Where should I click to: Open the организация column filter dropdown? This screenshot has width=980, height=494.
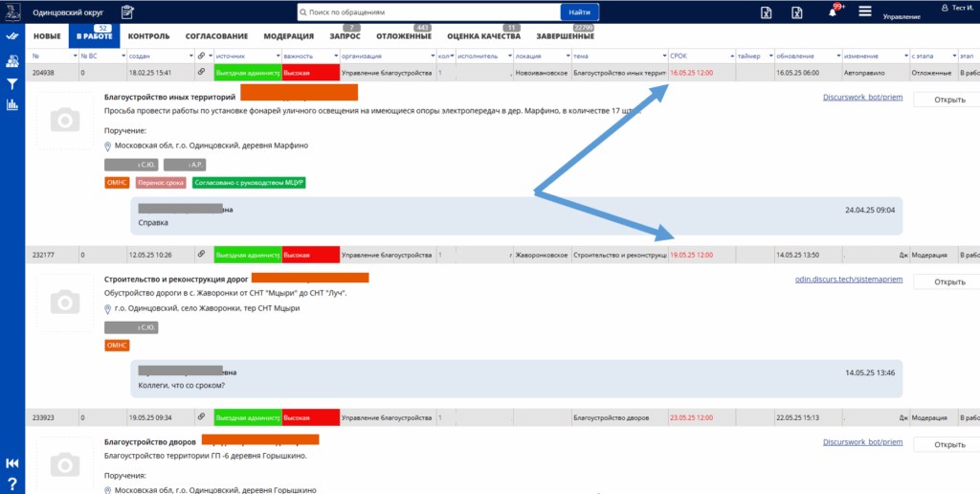click(433, 56)
